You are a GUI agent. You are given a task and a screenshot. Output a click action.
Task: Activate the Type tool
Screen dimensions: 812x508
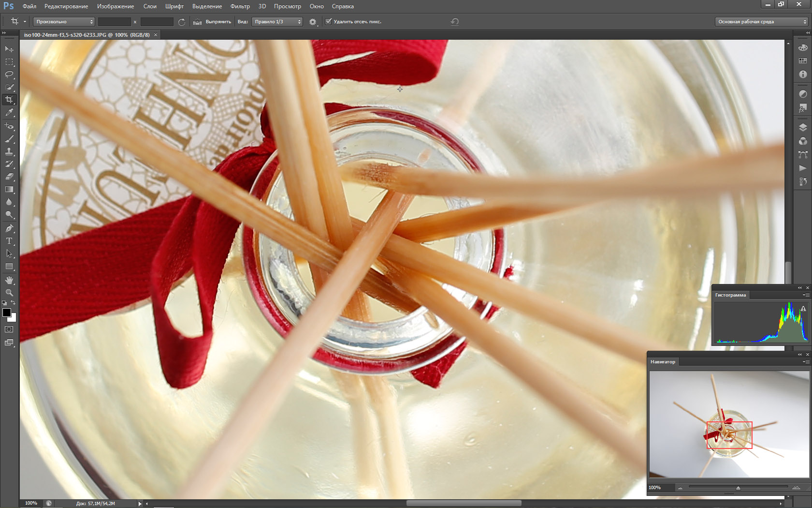point(9,240)
